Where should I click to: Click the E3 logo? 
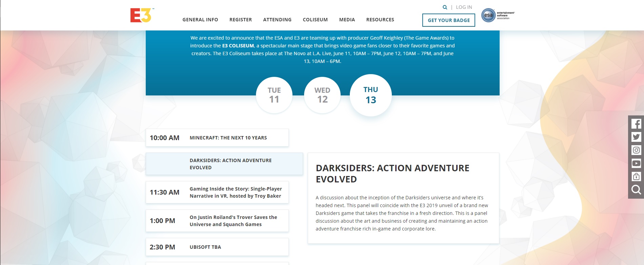(x=142, y=15)
